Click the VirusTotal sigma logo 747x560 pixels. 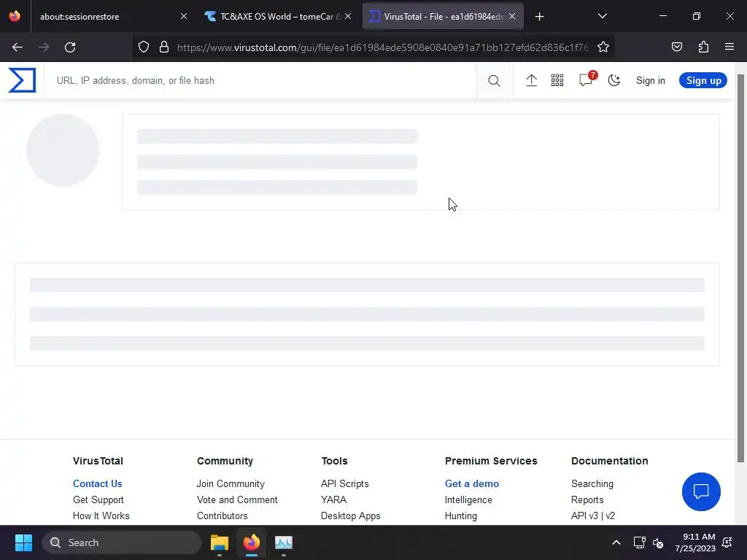tap(22, 80)
